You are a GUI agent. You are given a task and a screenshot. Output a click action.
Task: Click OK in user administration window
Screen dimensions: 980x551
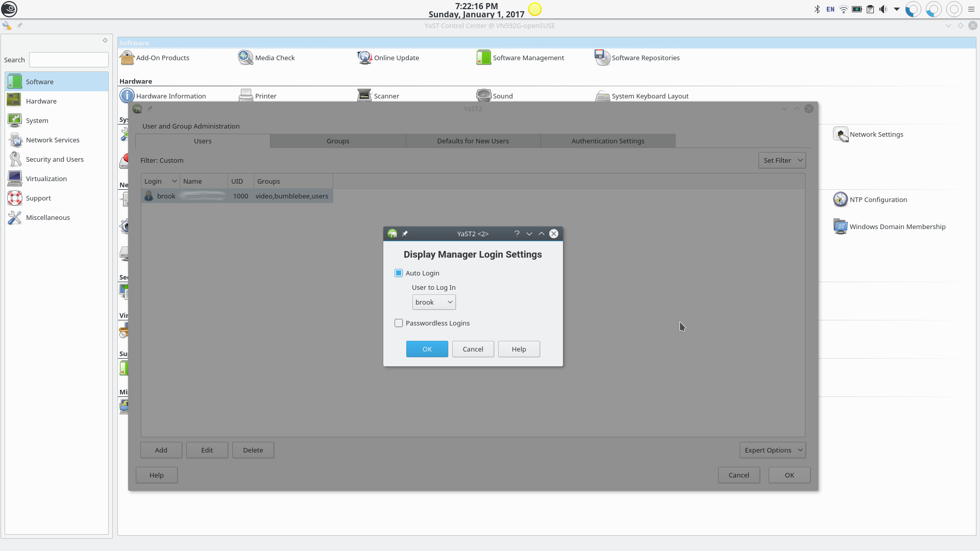(790, 475)
